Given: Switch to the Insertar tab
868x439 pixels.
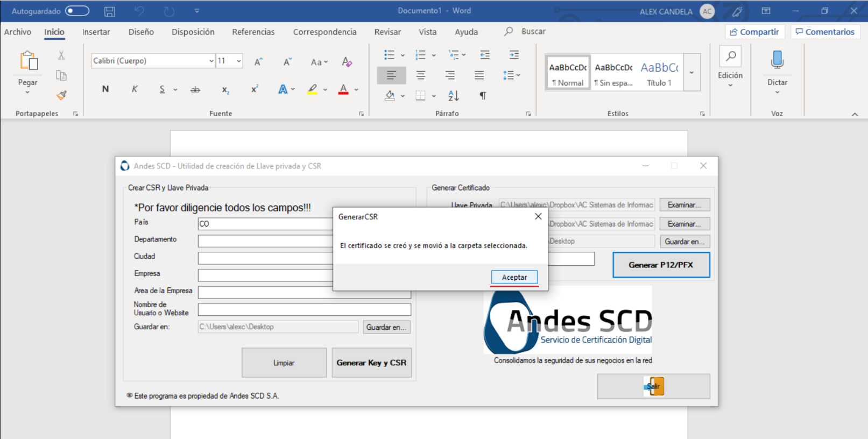Looking at the screenshot, I should (x=96, y=32).
